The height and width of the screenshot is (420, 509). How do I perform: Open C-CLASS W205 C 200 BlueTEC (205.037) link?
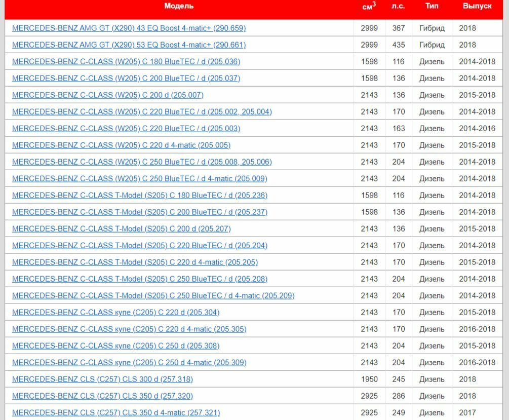(x=126, y=79)
